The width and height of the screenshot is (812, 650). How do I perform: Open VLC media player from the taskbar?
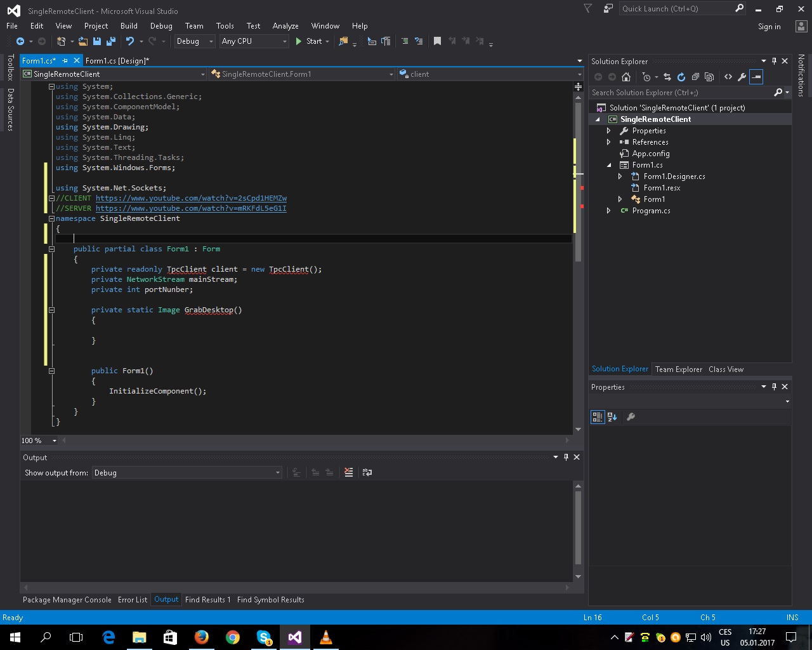326,637
